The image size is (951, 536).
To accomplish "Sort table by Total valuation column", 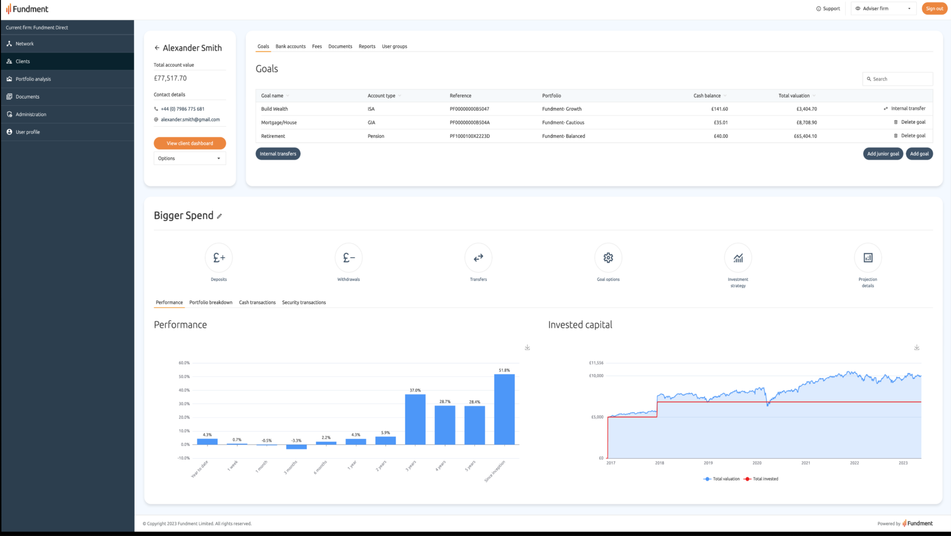I will [795, 96].
